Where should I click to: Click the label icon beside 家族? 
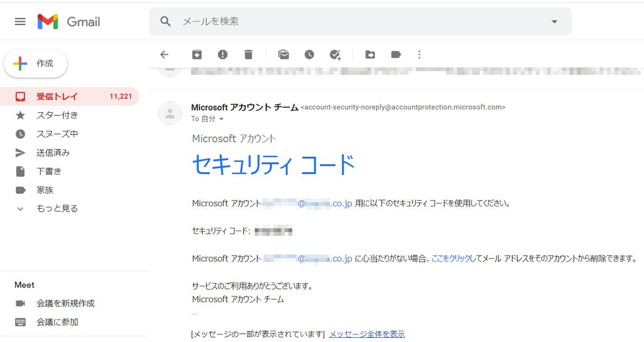click(x=20, y=190)
